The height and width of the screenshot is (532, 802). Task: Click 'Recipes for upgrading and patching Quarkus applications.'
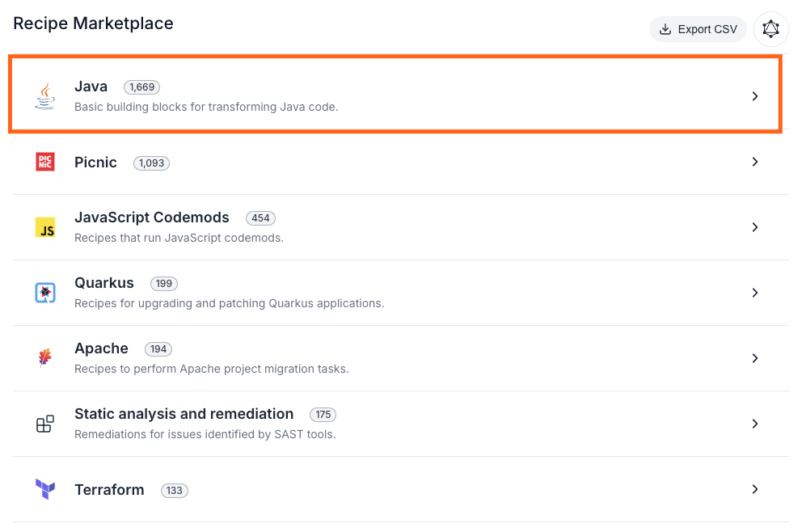point(229,303)
